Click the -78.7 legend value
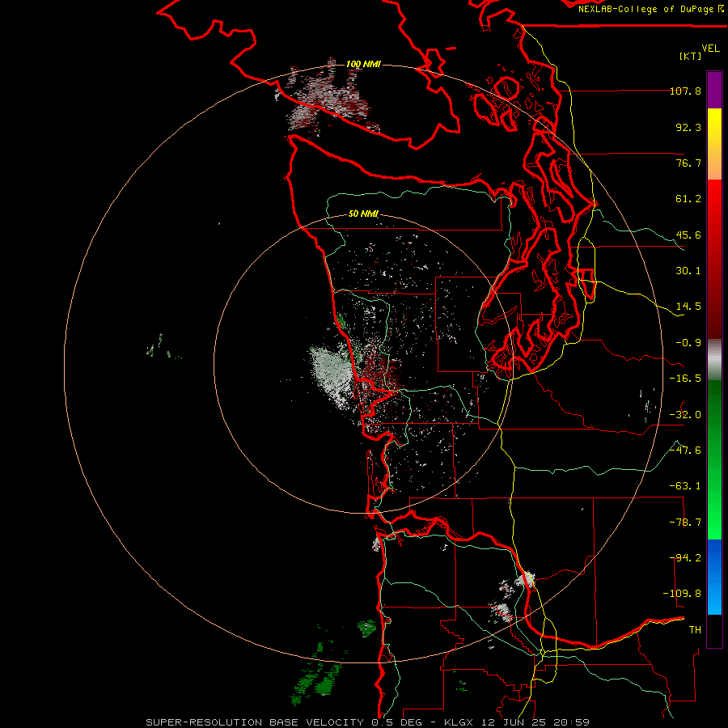 pos(685,523)
